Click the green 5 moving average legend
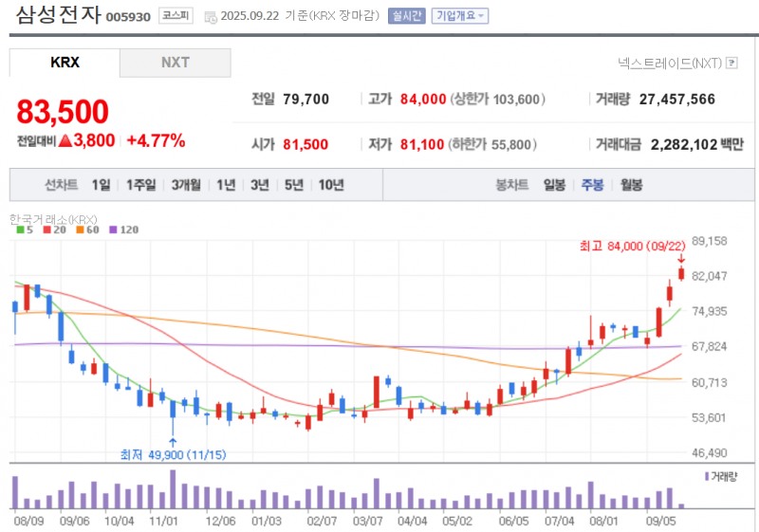 (25, 229)
